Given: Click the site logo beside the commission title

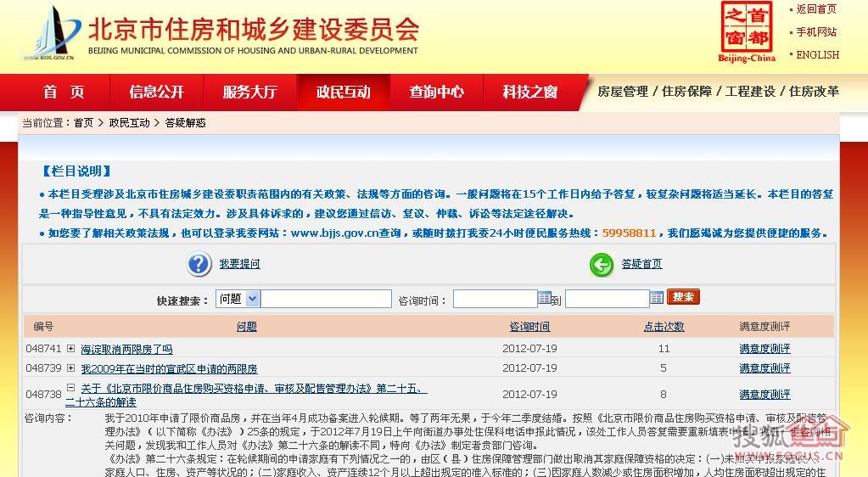Looking at the screenshot, I should click(52, 32).
